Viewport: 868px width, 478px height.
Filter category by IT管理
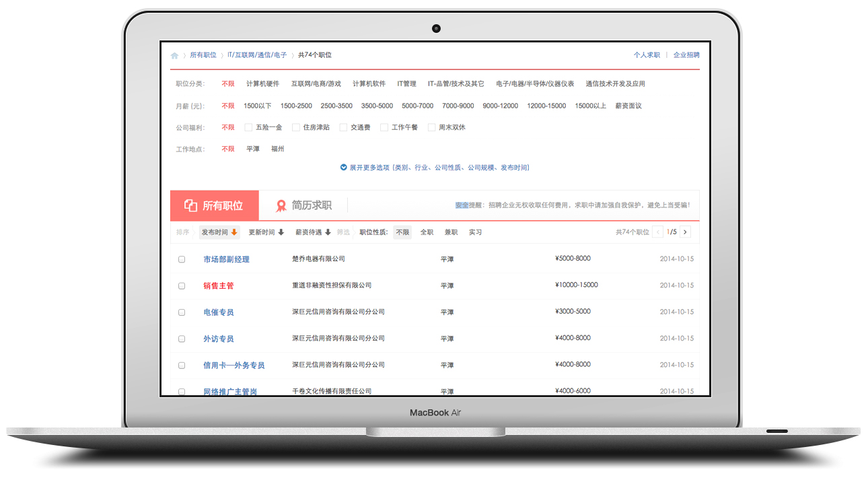pyautogui.click(x=406, y=84)
